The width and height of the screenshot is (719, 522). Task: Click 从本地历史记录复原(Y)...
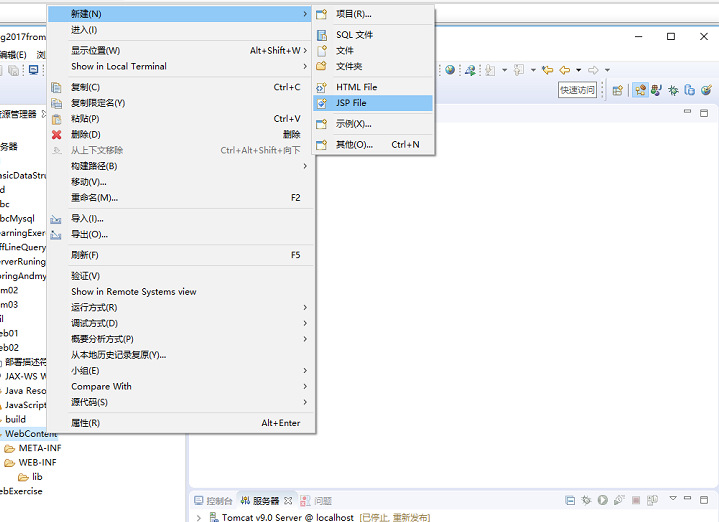click(x=180, y=355)
